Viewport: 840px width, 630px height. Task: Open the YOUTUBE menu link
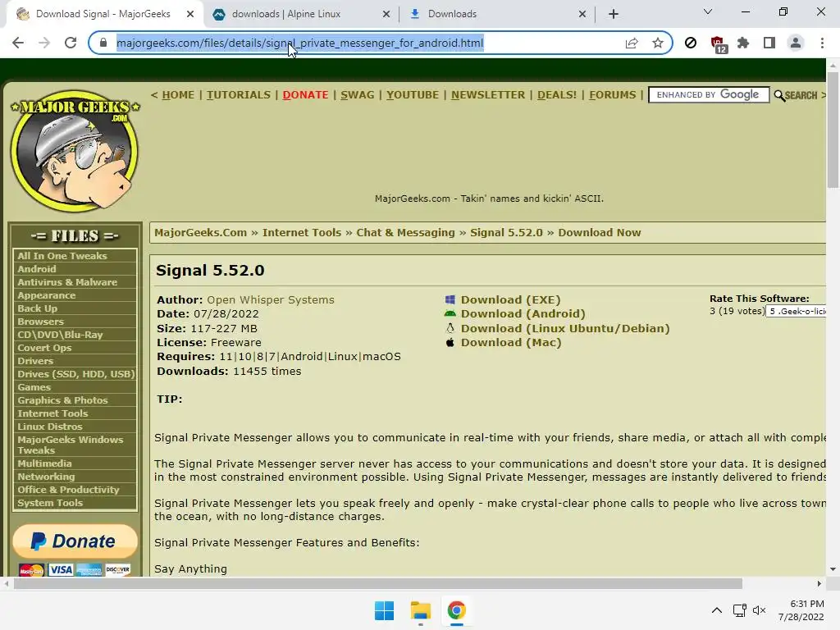pos(413,95)
